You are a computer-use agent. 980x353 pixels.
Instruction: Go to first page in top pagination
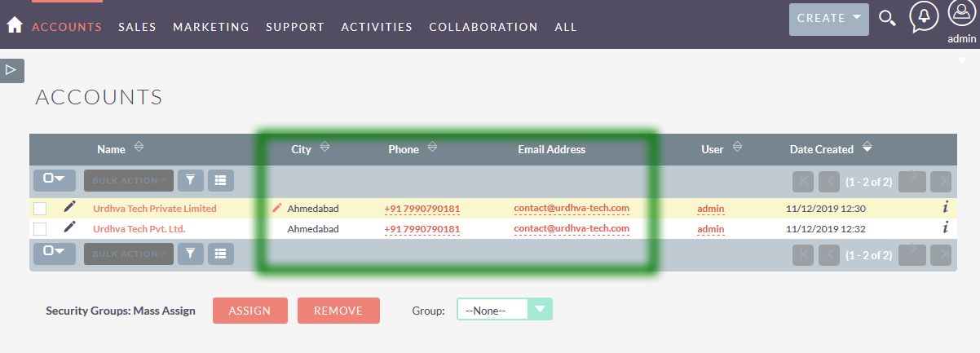tap(803, 181)
